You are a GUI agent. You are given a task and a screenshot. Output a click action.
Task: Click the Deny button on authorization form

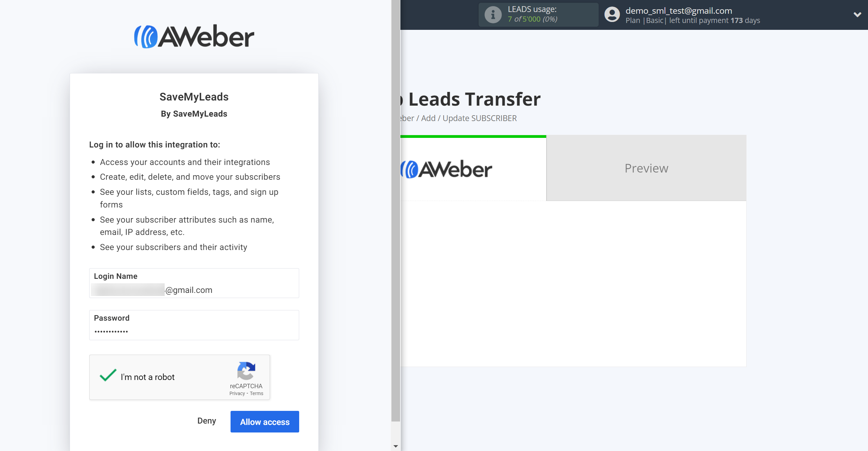point(207,421)
